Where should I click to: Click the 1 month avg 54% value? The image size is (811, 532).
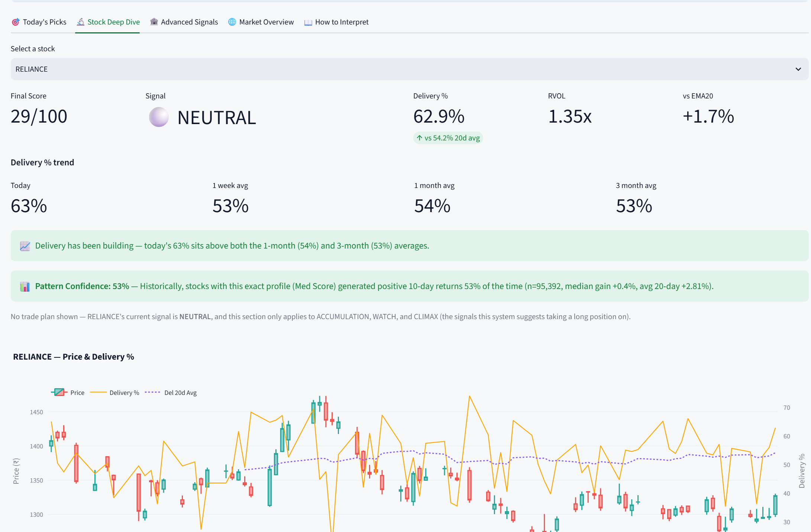click(x=432, y=206)
